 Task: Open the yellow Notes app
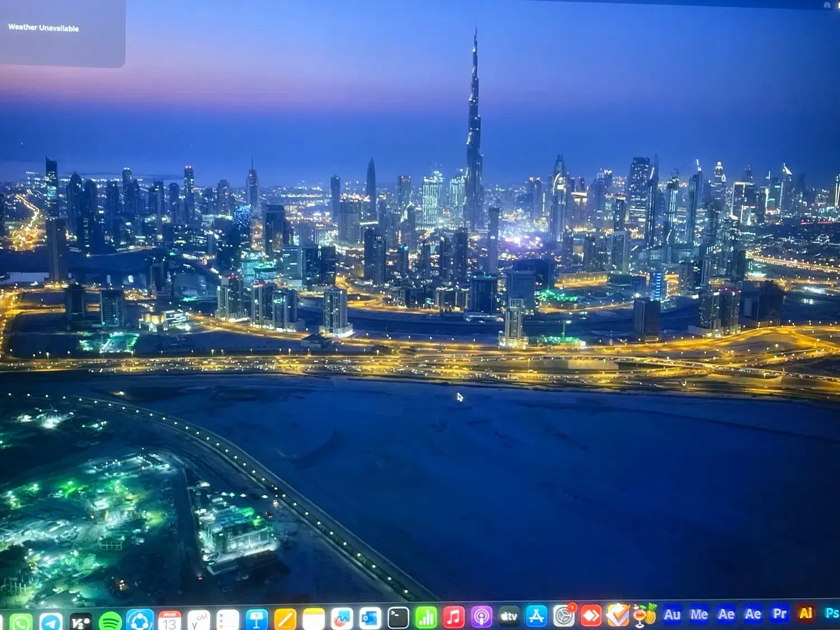pos(314,619)
